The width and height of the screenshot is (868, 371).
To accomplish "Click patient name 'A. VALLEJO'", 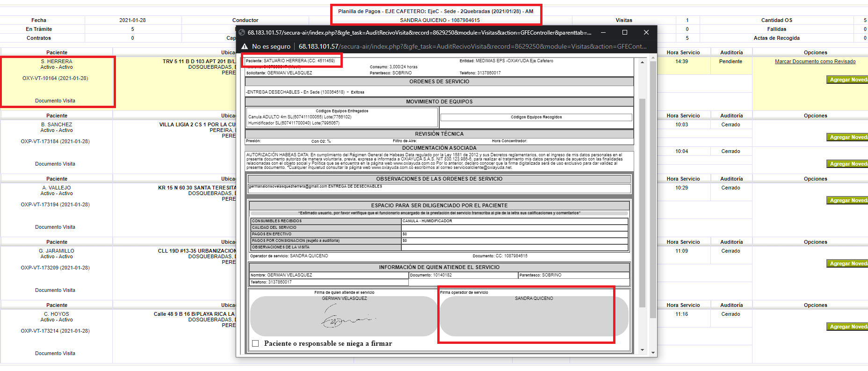I will tap(57, 188).
